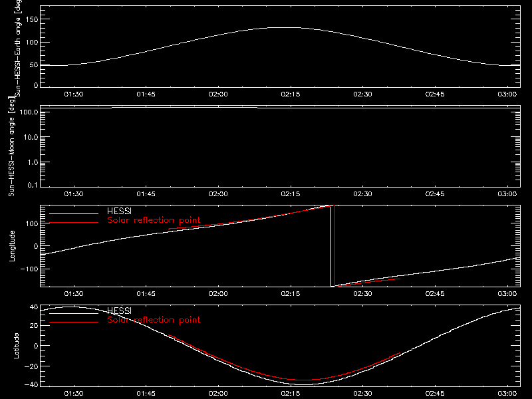Click the -20 tick on Latitude axis
Viewport: 532px width, 399px height.
tap(31, 366)
